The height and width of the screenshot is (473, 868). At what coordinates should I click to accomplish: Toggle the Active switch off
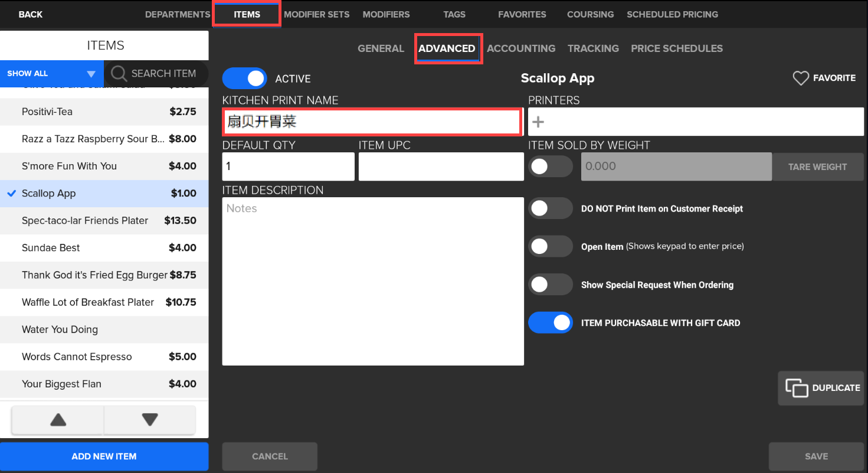click(x=244, y=79)
